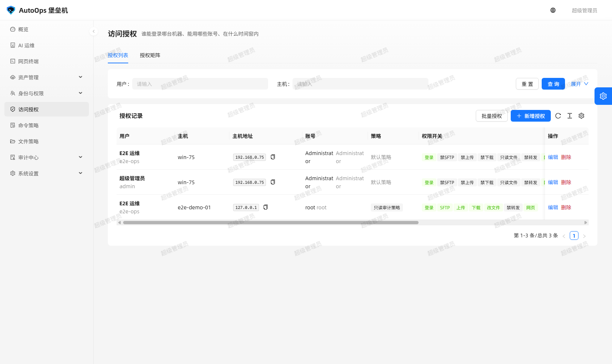The height and width of the screenshot is (364, 612).
Task: Click the 新增授权 button
Action: [531, 116]
